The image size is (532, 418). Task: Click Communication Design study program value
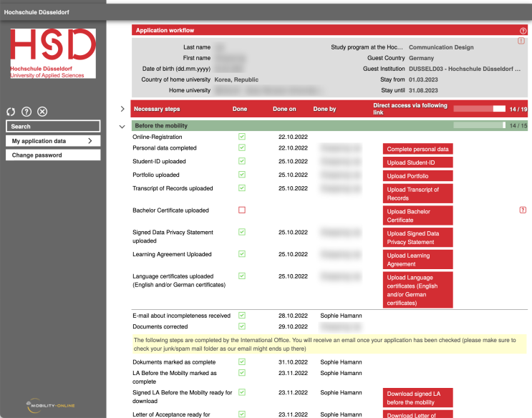(x=441, y=47)
